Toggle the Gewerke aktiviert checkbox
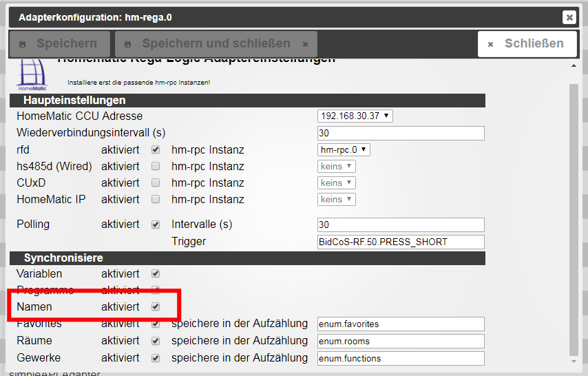 pos(156,358)
